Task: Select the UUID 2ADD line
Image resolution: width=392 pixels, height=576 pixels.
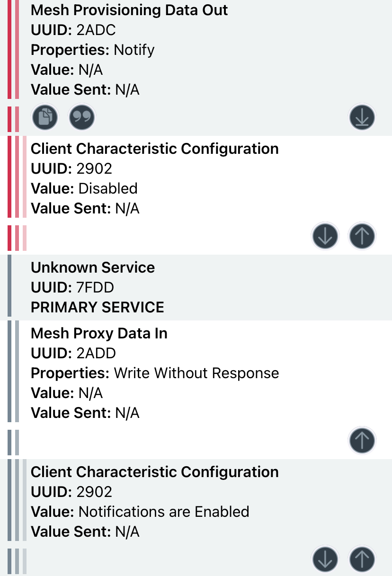Action: [73, 353]
